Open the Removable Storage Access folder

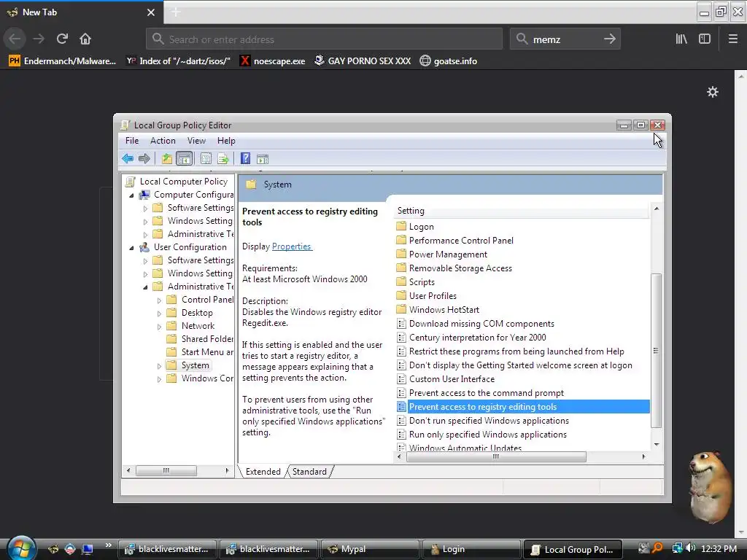[x=460, y=268]
